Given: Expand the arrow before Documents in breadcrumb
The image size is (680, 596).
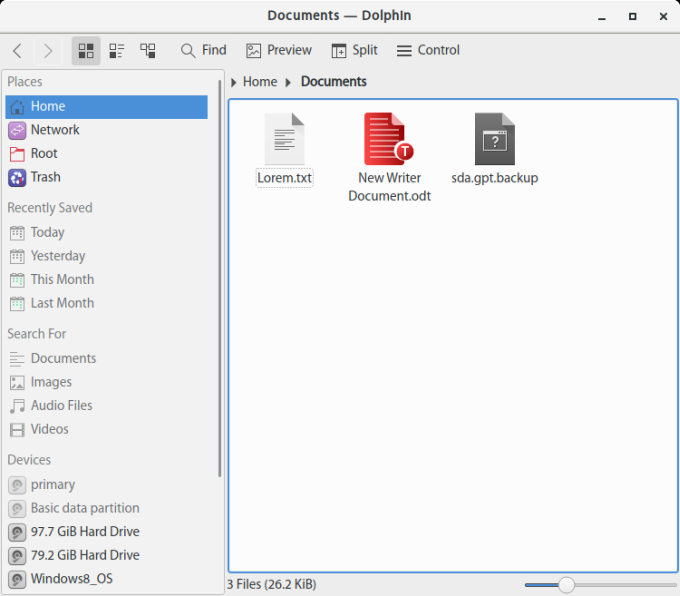Looking at the screenshot, I should pos(289,82).
